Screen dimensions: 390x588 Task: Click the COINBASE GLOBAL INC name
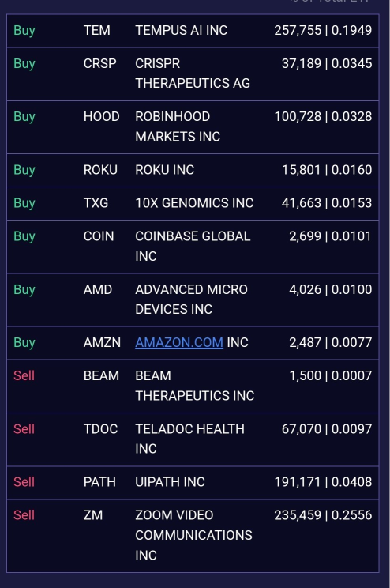pos(193,246)
